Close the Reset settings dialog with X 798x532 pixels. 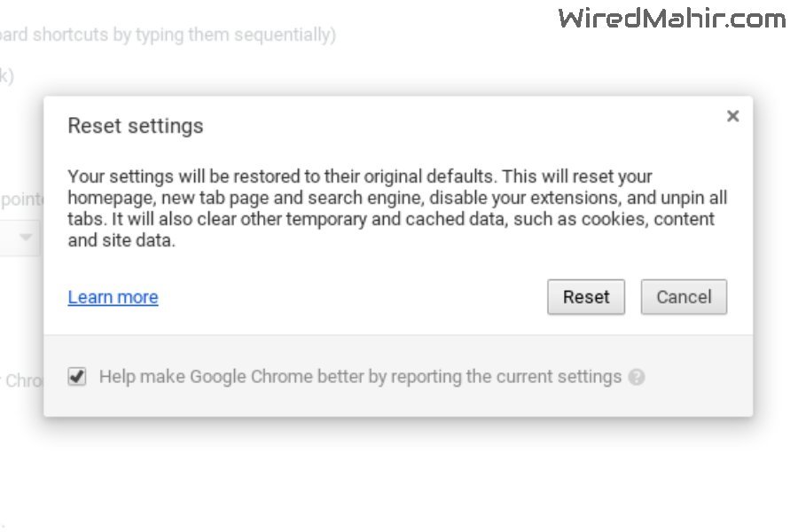point(732,116)
